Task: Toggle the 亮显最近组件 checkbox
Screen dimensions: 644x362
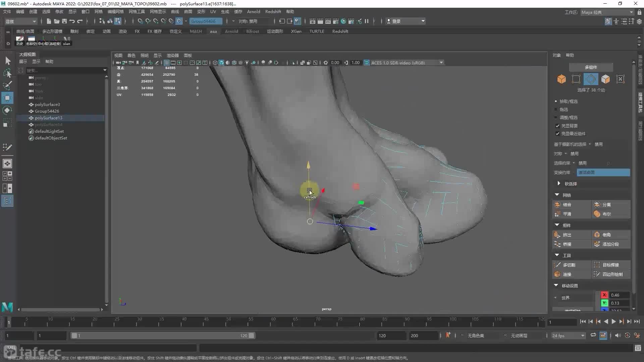Action: (557, 133)
